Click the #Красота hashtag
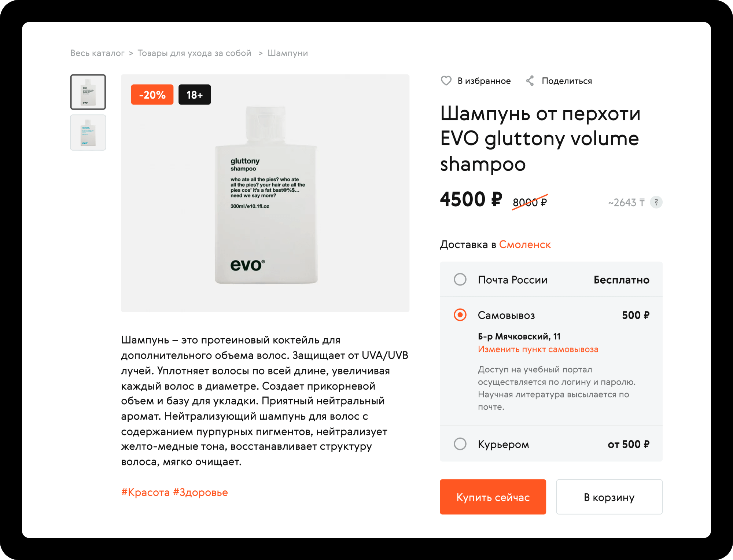The height and width of the screenshot is (560, 733). (146, 492)
